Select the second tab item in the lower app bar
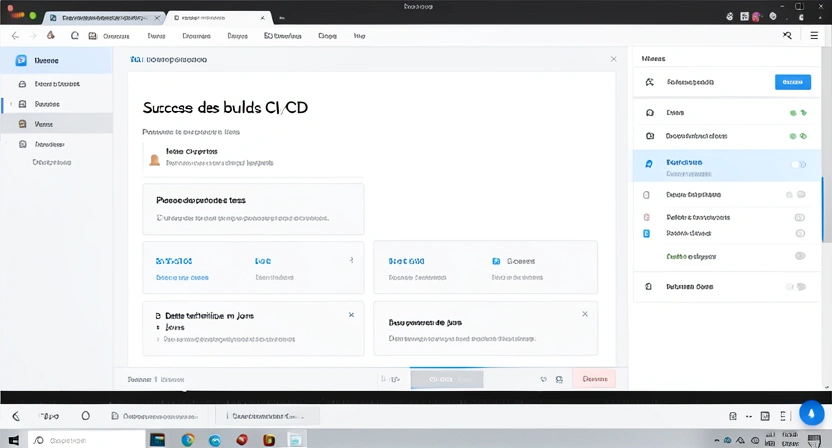Screen dimensions: 832x448 tap(267, 416)
